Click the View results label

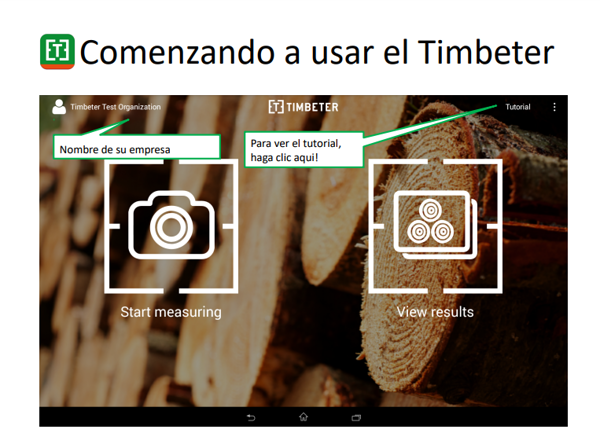coord(435,312)
